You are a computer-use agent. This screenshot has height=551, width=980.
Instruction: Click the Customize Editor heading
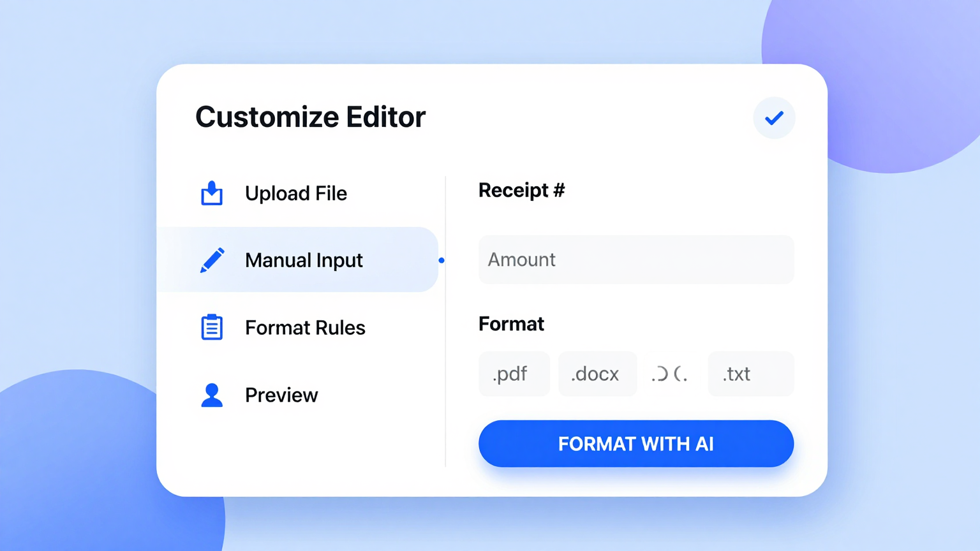pyautogui.click(x=310, y=117)
